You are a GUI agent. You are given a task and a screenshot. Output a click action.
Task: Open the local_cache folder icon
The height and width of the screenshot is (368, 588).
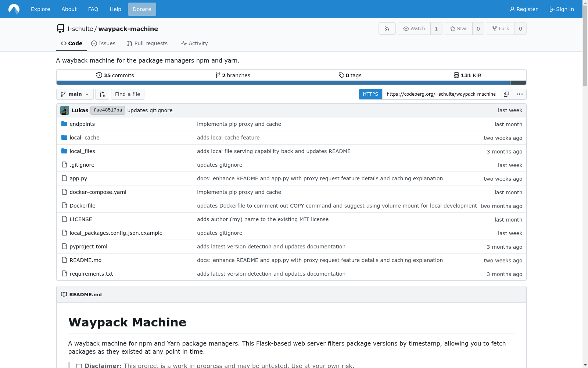[64, 138]
